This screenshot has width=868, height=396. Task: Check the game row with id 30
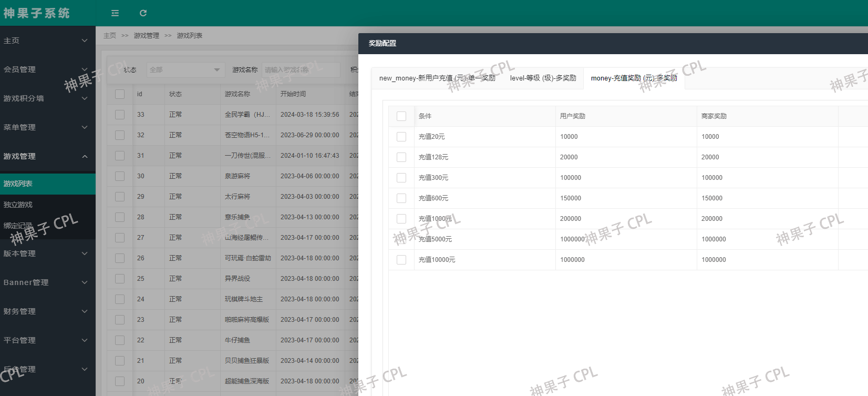point(120,176)
